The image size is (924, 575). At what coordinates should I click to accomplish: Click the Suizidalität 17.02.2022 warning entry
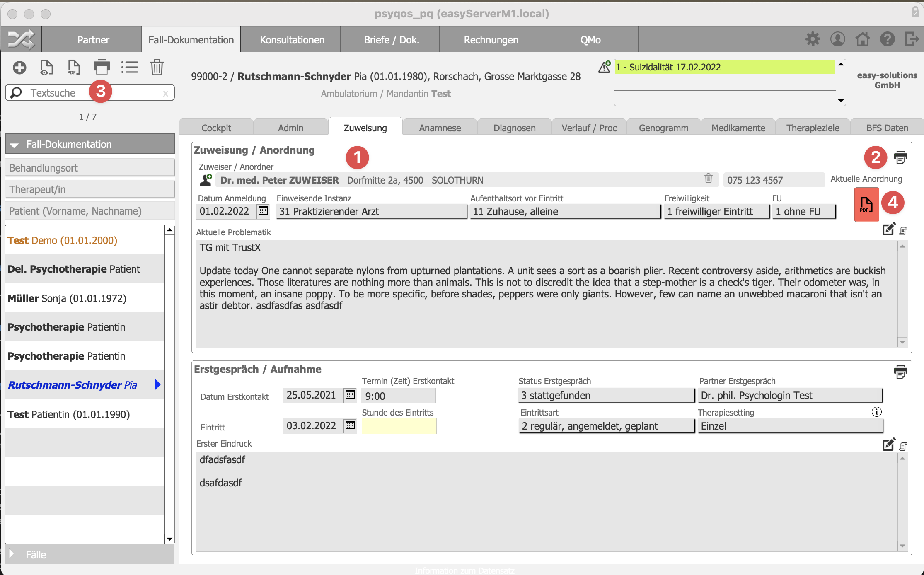[725, 67]
